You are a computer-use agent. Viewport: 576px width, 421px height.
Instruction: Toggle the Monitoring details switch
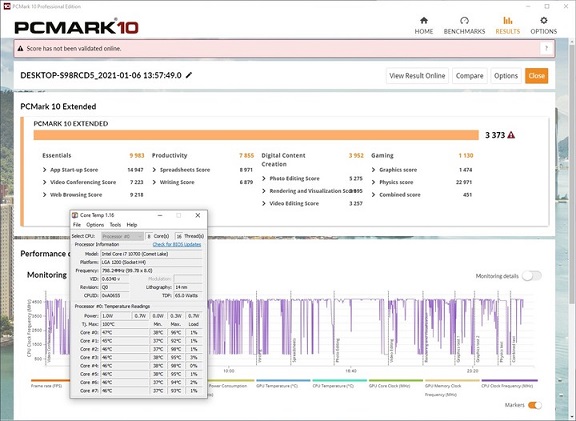coord(532,276)
